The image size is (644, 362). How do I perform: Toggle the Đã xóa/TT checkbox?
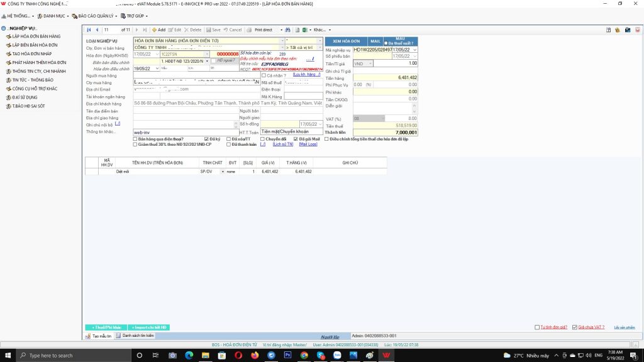click(x=228, y=139)
